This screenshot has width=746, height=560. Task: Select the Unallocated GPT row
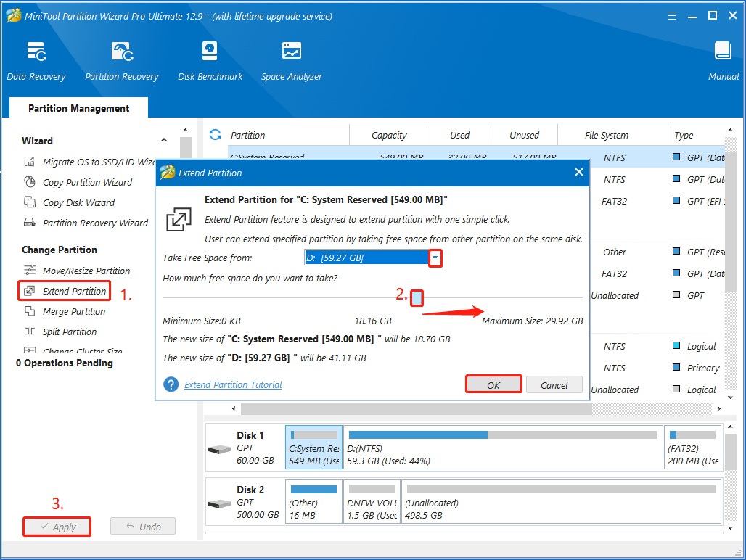click(x=657, y=295)
